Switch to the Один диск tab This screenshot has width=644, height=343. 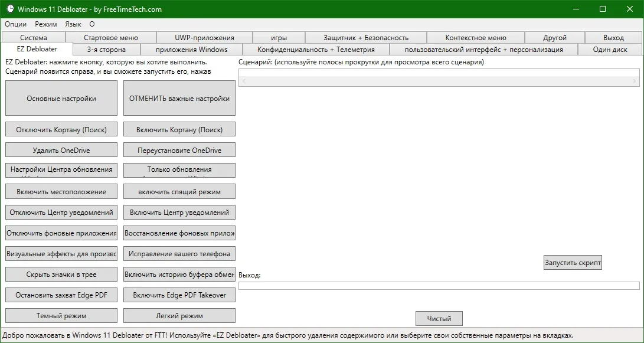click(610, 50)
